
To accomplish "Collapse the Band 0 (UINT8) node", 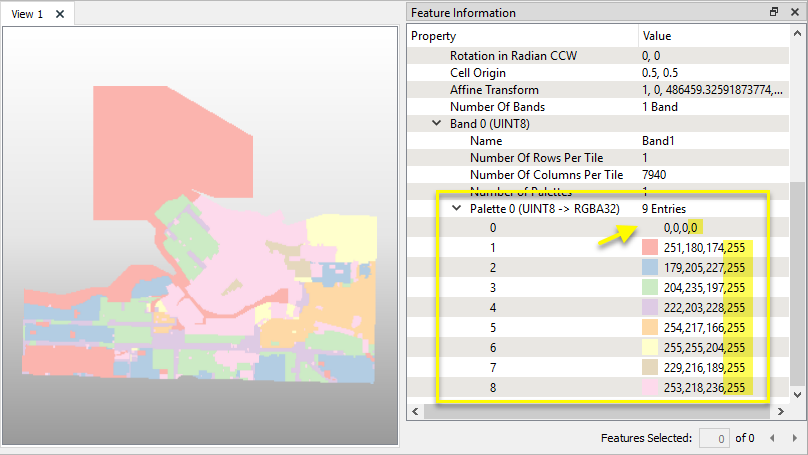I will (x=436, y=123).
